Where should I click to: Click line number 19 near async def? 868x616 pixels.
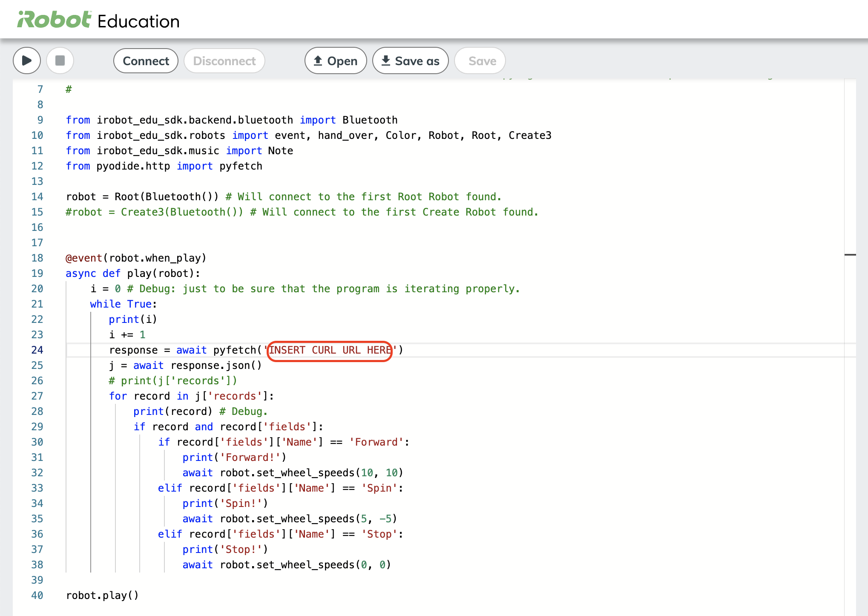pos(37,273)
